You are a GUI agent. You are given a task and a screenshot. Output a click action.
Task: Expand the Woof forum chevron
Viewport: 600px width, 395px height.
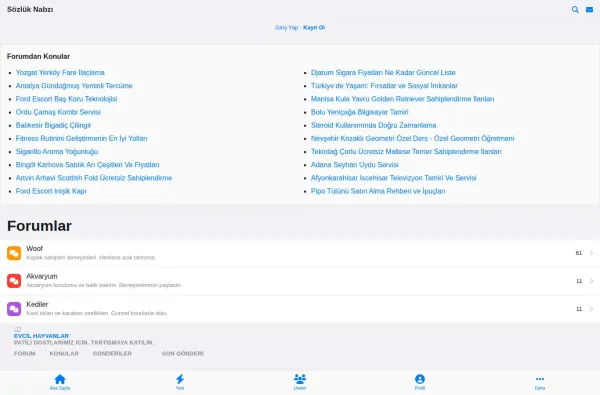click(591, 253)
